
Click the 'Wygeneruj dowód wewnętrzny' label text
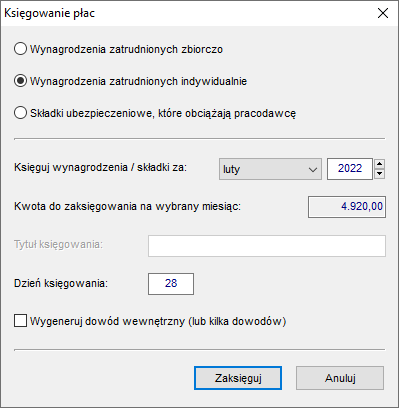[158, 321]
